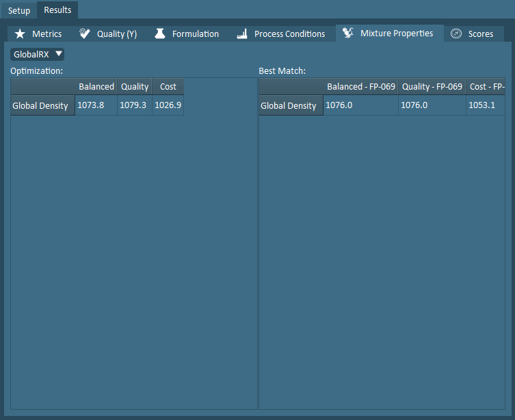Click the Quality (Y) tab icon
The width and height of the screenshot is (515, 420).
coord(85,34)
